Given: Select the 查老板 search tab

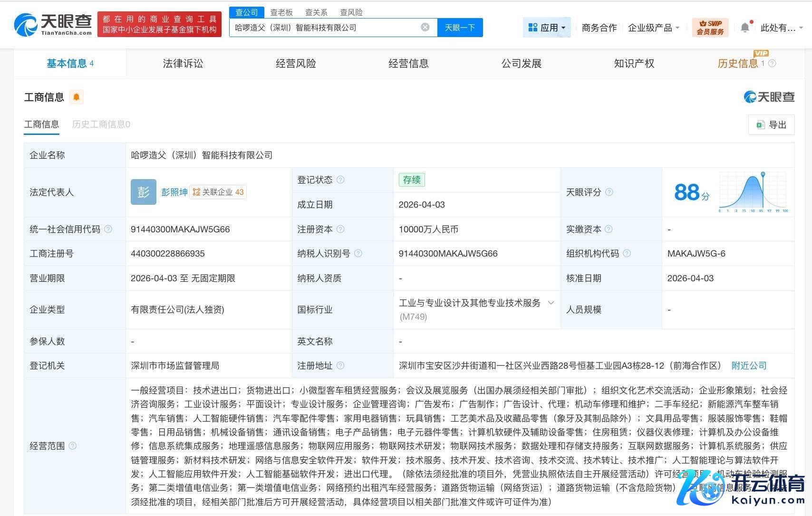Looking at the screenshot, I should pos(281,12).
